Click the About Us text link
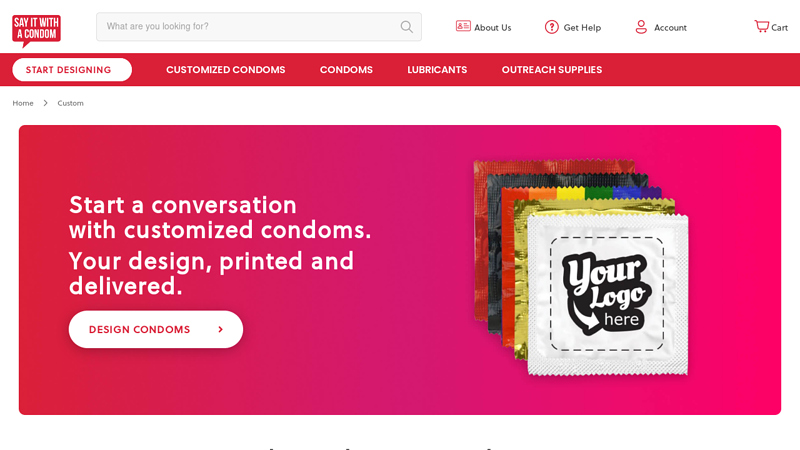Image resolution: width=800 pixels, height=450 pixels. click(493, 28)
